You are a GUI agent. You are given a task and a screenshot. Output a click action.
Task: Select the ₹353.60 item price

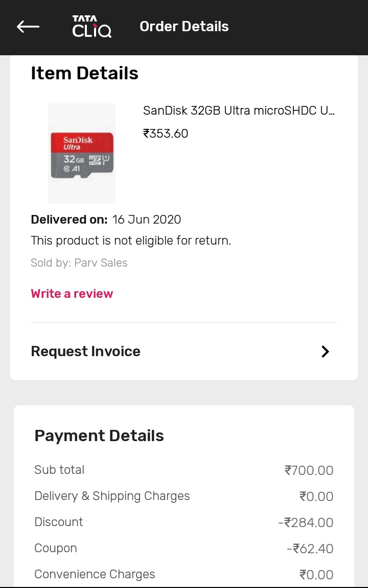point(166,134)
